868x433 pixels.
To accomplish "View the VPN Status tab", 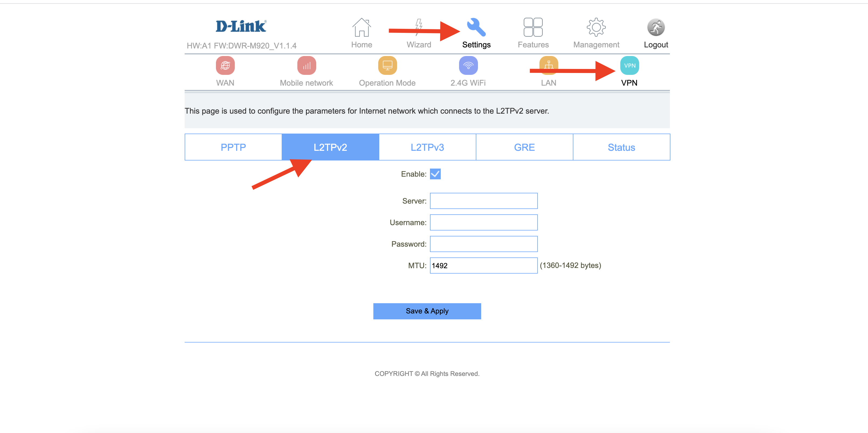I will (621, 147).
